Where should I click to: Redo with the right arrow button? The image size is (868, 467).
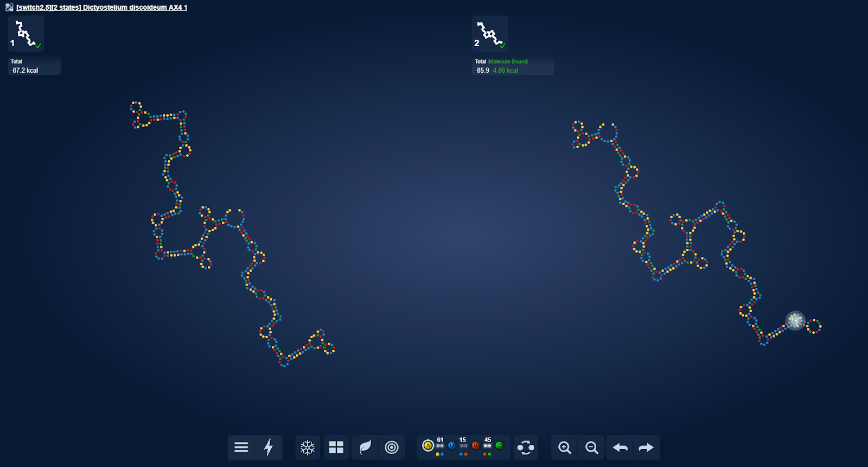pos(646,447)
